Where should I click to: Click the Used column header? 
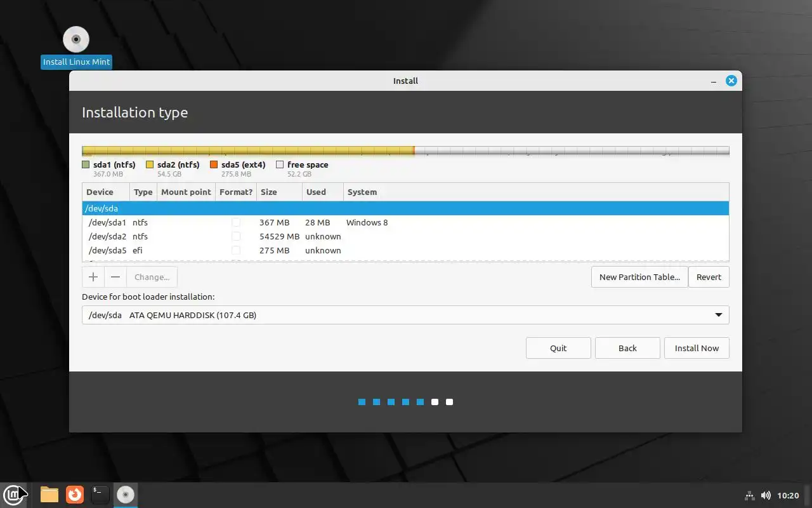point(323,192)
